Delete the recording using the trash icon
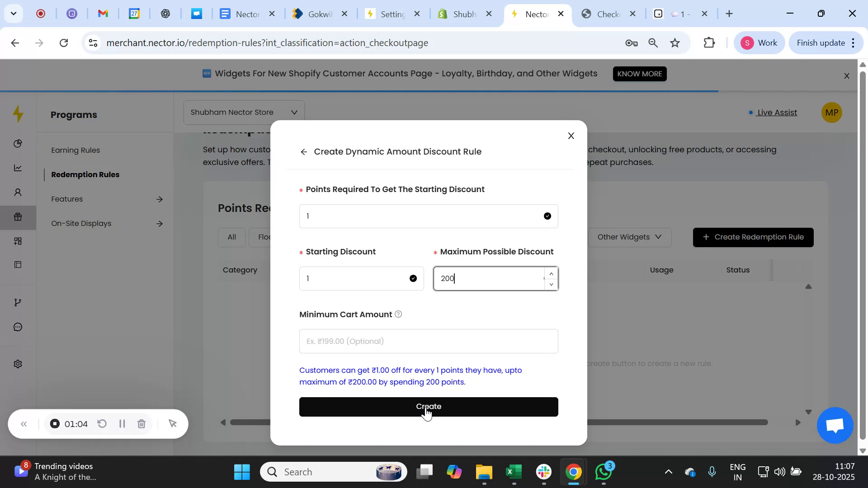This screenshot has height=488, width=868. [142, 424]
